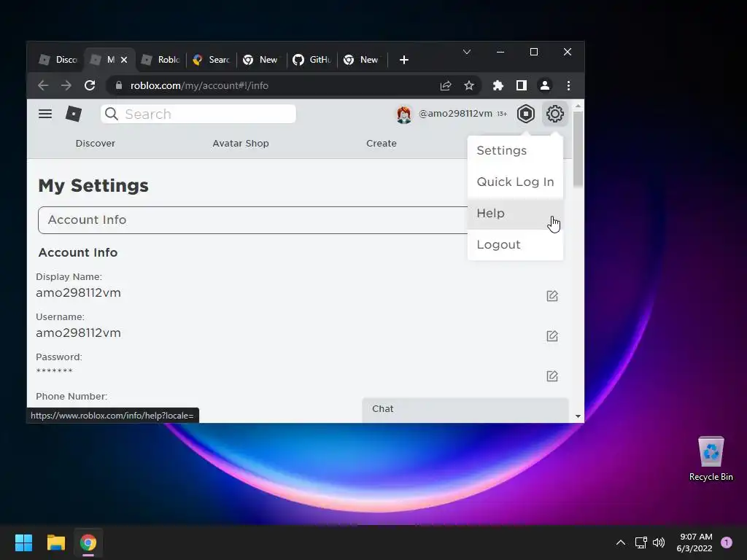Switch to the GitHub browser tab

[x=312, y=60]
